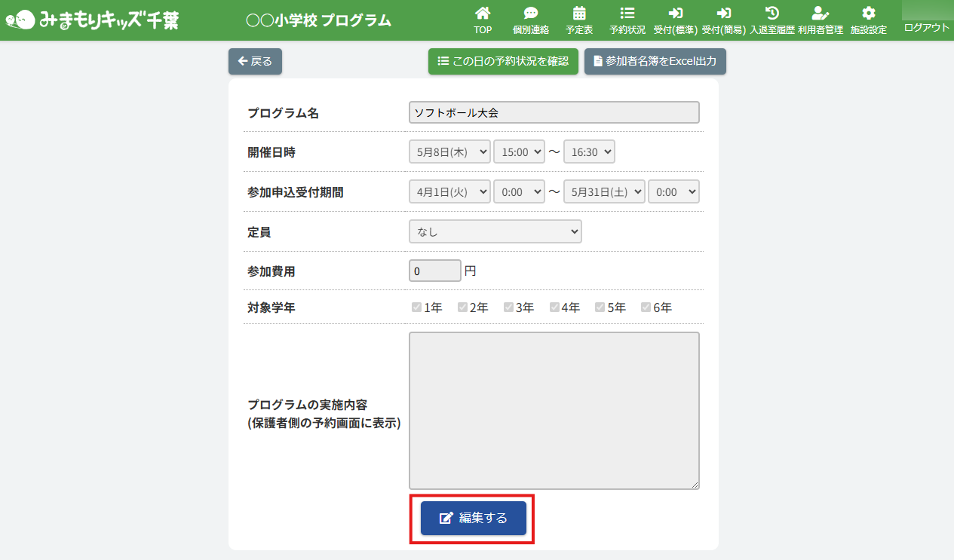The height and width of the screenshot is (560, 954).
Task: Open 入退室履歴 history icon
Action: tap(771, 14)
